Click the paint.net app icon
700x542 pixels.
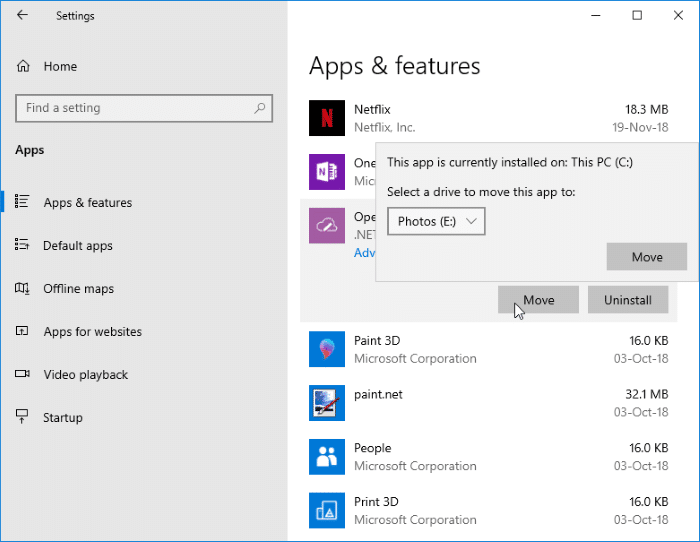click(327, 403)
